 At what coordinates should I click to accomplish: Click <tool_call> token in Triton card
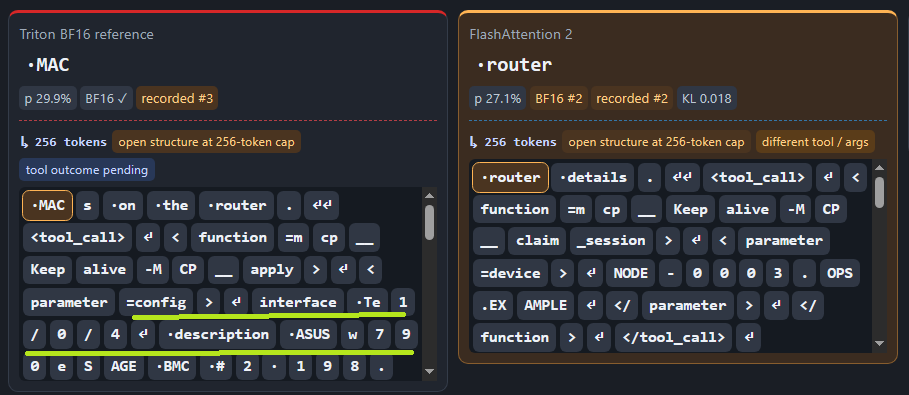[x=77, y=237]
